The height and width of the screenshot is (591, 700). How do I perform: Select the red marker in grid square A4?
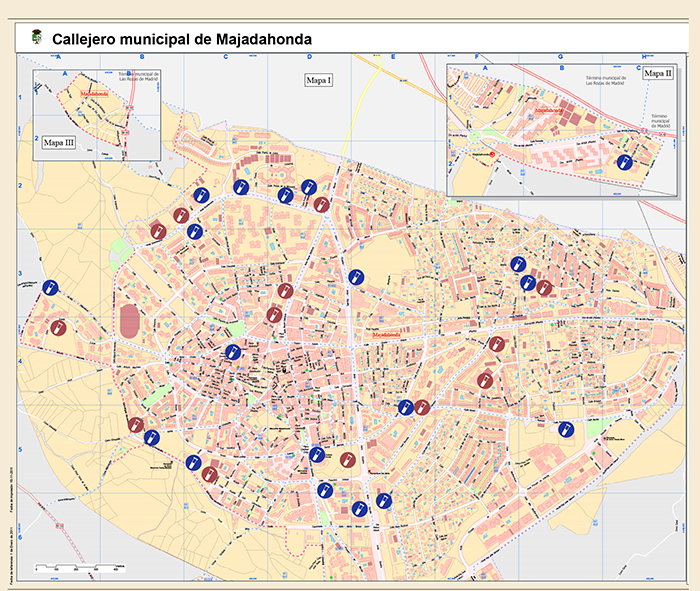point(58,328)
